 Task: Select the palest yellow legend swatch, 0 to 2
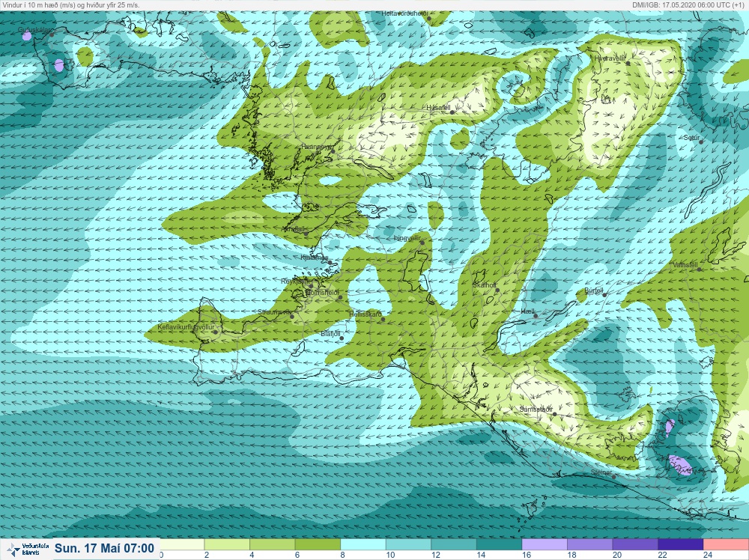click(x=182, y=545)
